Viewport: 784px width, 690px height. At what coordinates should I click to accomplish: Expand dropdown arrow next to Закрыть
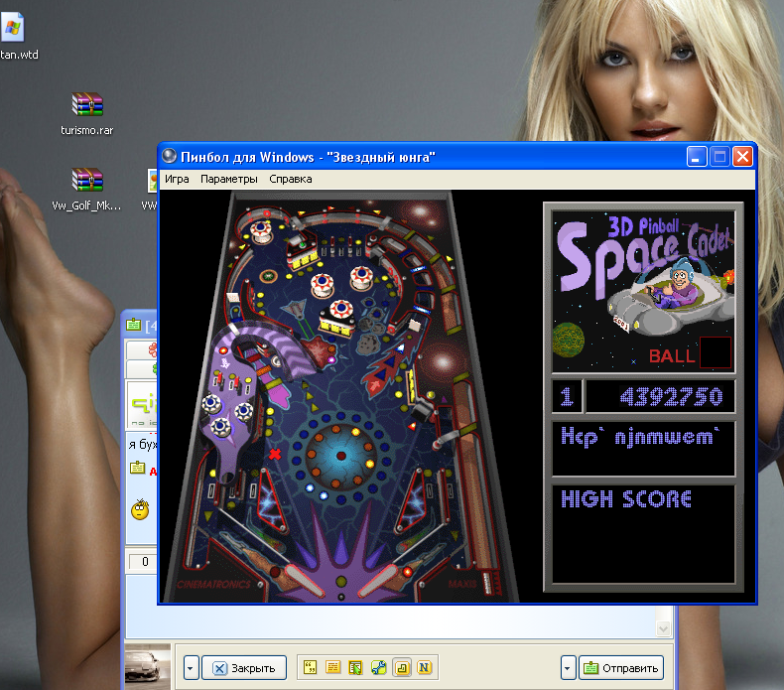click(191, 668)
